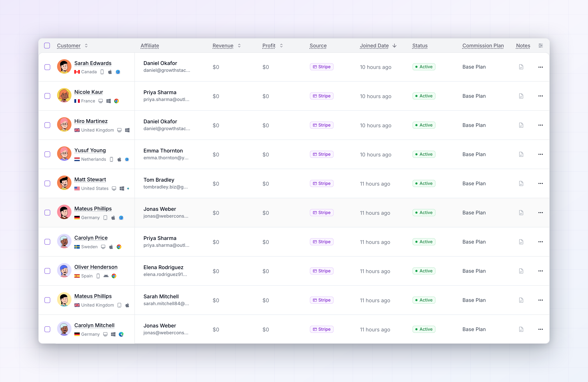Open more actions for Hiro Martinez
Image resolution: width=588 pixels, height=382 pixels.
coord(540,125)
